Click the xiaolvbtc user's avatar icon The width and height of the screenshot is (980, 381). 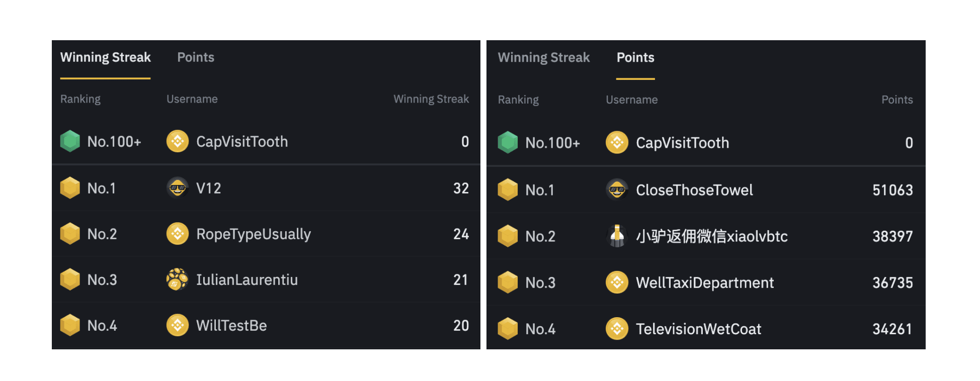(x=617, y=236)
